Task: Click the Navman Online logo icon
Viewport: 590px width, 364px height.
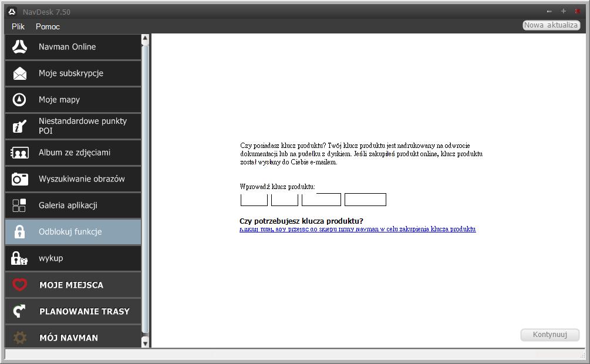Action: (19, 47)
